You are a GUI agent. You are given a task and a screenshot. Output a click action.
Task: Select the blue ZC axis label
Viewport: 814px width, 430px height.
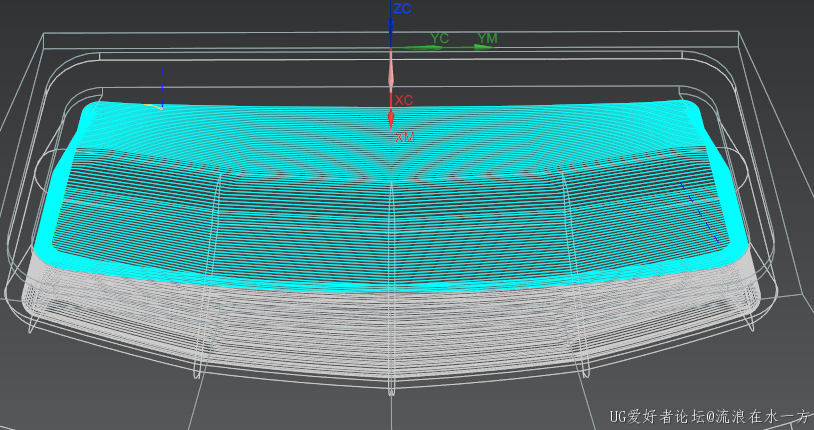[402, 8]
